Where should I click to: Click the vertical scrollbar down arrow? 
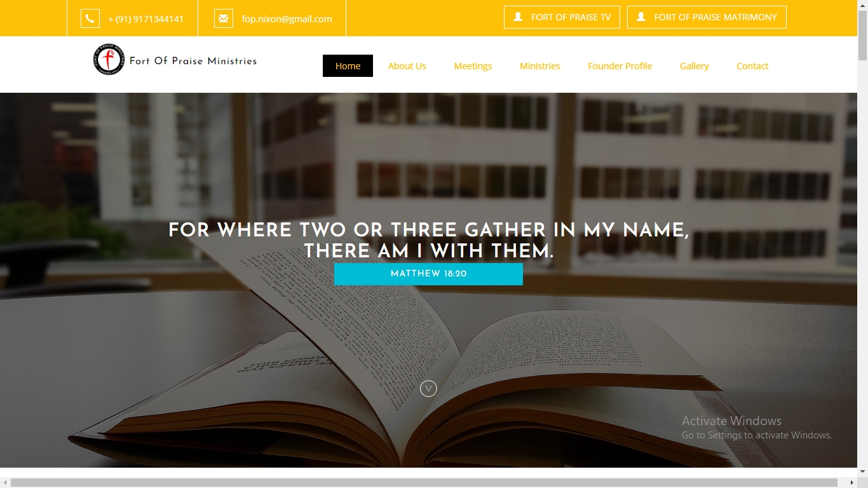coord(862,471)
